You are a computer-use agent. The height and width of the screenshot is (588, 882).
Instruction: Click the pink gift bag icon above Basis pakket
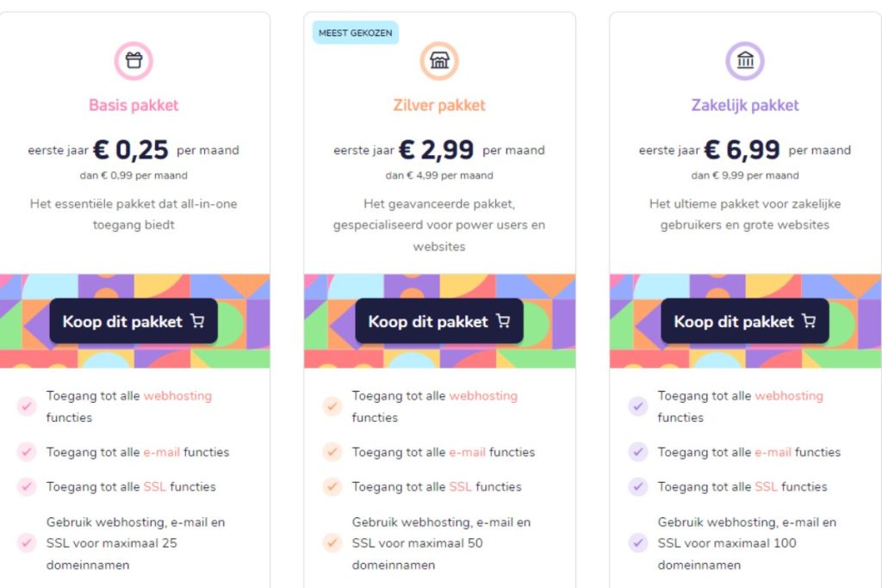point(134,59)
